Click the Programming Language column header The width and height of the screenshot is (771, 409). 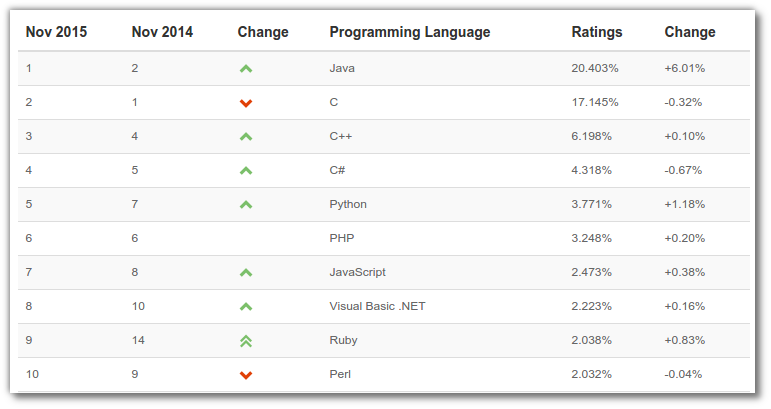tap(410, 32)
